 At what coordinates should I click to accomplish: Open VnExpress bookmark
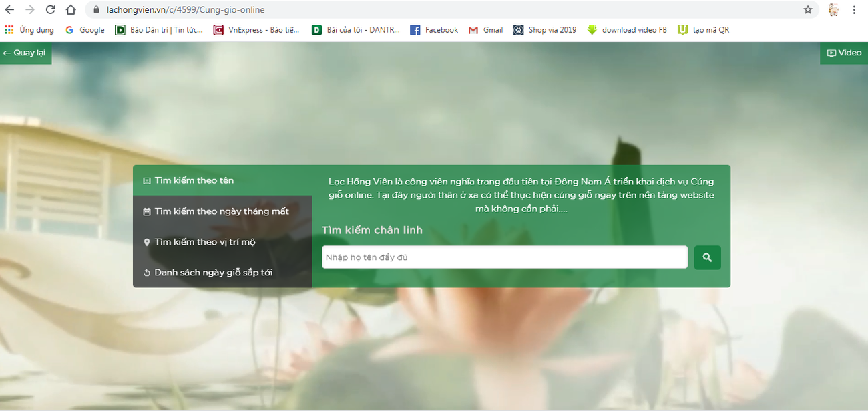pos(256,30)
